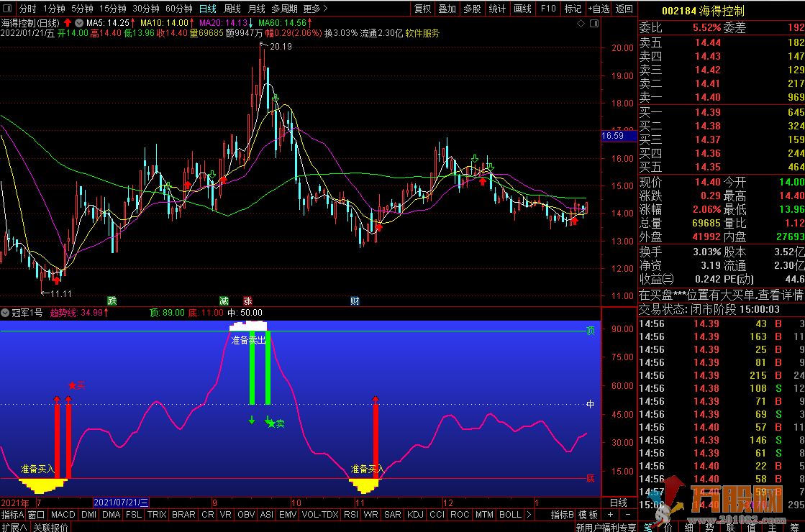This screenshot has height=532, width=805.
Task: Click the 指标B indicator group button
Action: pos(562,515)
